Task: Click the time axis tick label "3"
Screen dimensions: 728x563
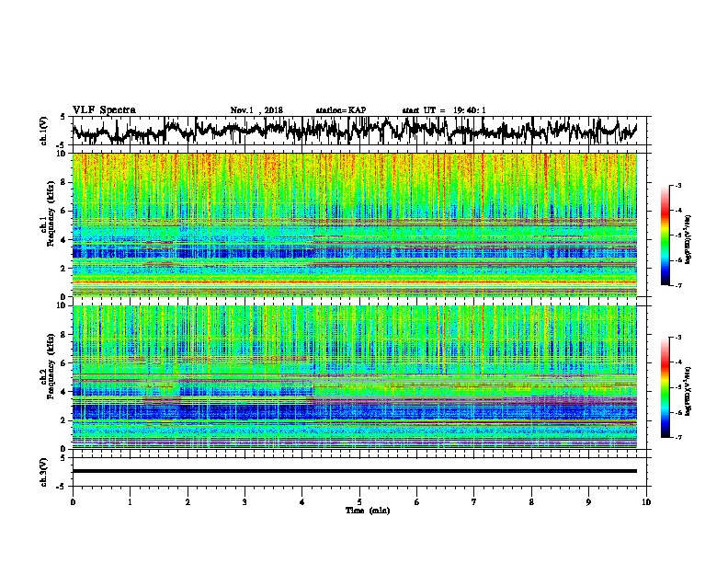Action: tap(245, 502)
